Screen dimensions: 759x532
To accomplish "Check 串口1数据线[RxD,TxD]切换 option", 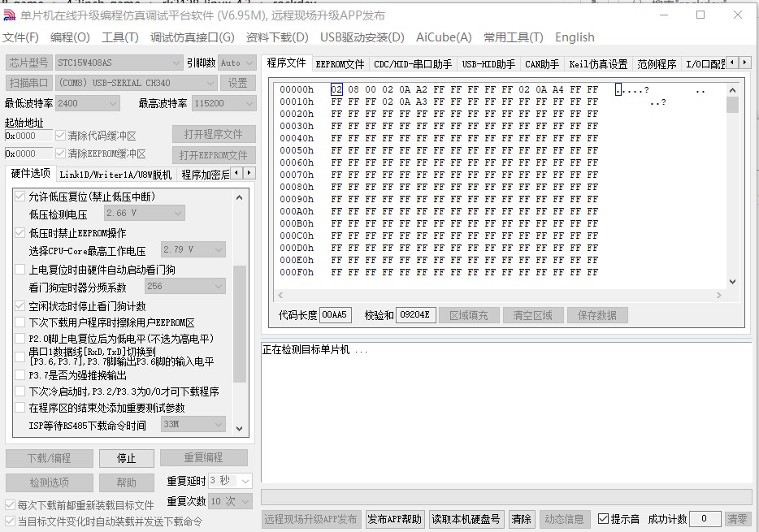I will pos(20,357).
